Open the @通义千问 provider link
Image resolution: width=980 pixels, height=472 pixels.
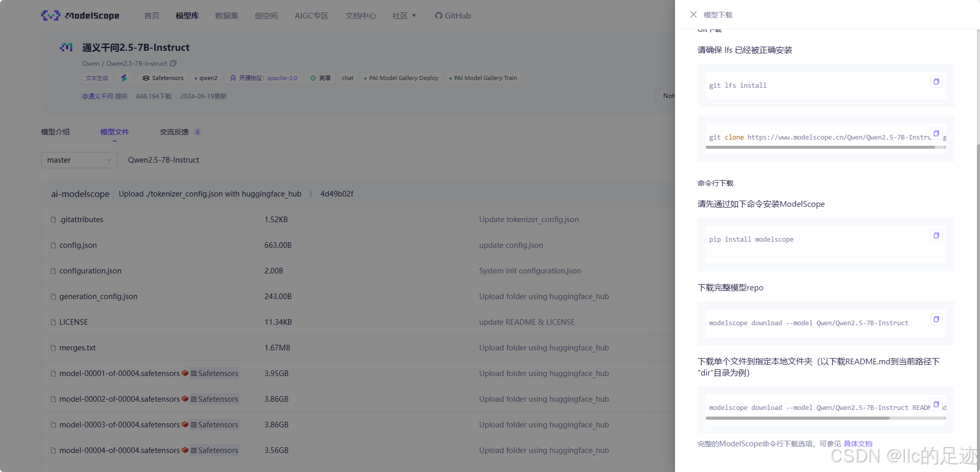97,96
